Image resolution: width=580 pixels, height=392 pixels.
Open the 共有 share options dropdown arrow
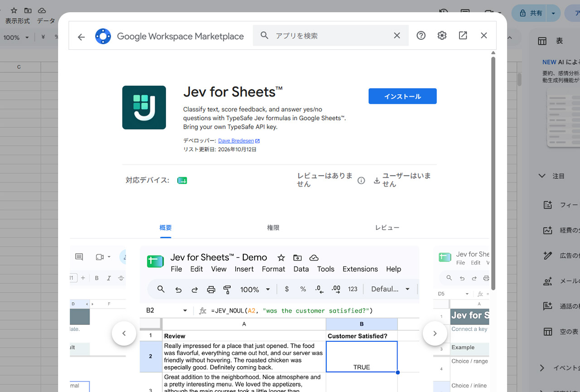click(553, 14)
